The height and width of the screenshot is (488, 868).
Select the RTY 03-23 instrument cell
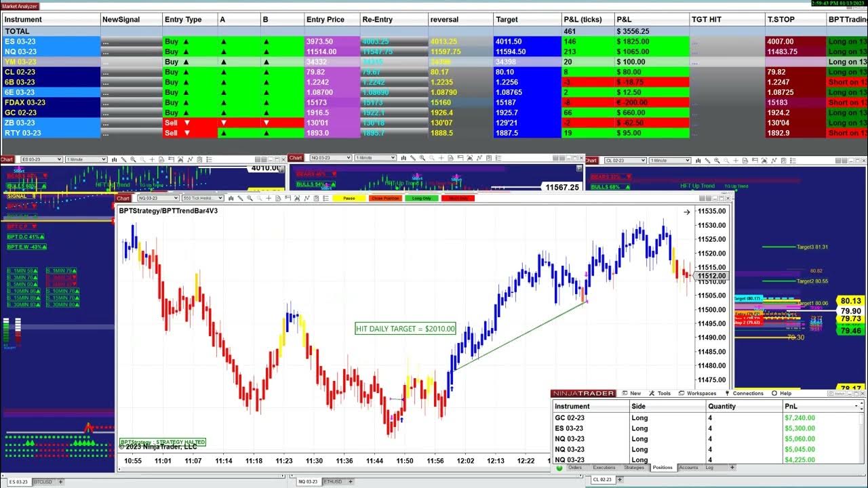click(51, 133)
